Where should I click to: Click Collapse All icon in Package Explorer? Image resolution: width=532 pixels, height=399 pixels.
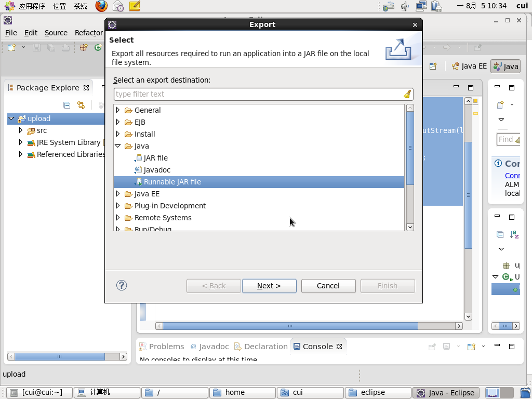point(66,105)
